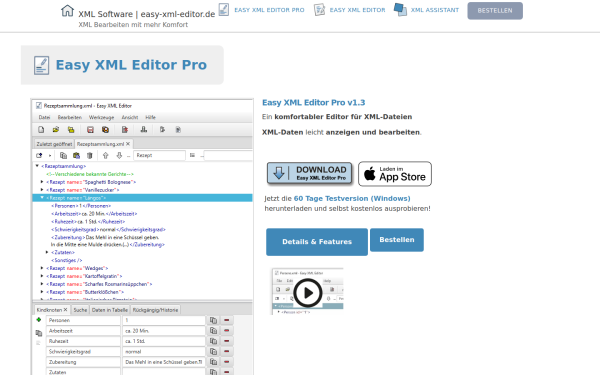Click the yellow multiple-folders toolbar icon
Screen dimensions: 600x375
[71, 130]
